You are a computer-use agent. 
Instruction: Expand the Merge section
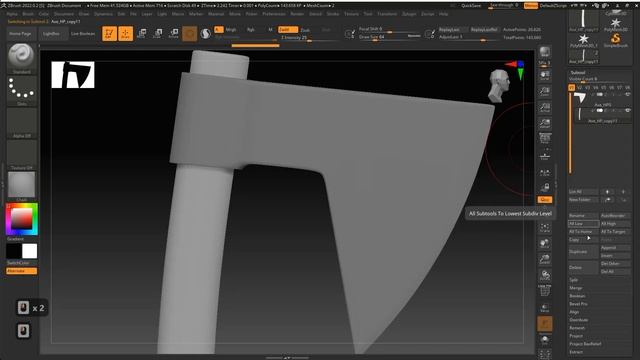[576, 288]
